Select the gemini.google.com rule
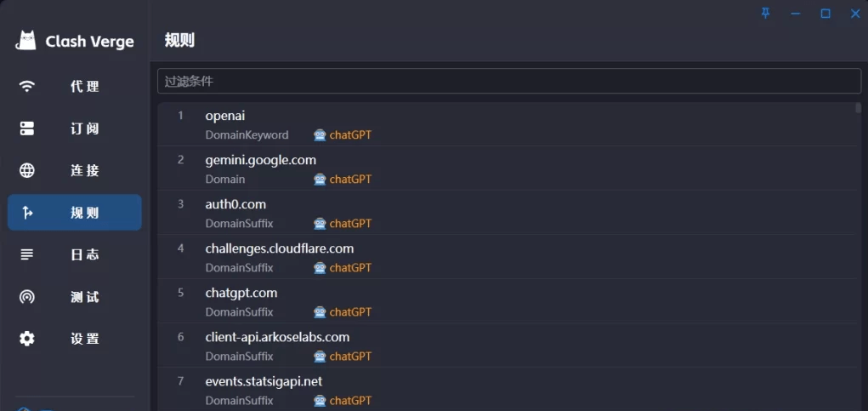The width and height of the screenshot is (868, 411). 261,161
